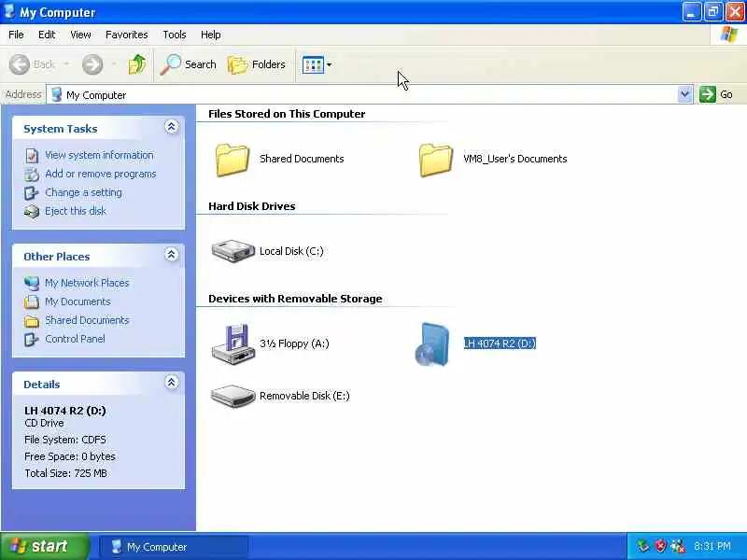Image resolution: width=747 pixels, height=560 pixels.
Task: Expand the Address bar dropdown
Action: (x=684, y=94)
